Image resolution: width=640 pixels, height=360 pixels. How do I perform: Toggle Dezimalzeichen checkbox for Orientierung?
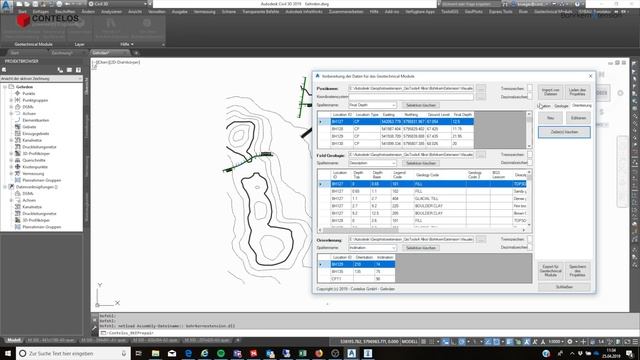tap(529, 247)
